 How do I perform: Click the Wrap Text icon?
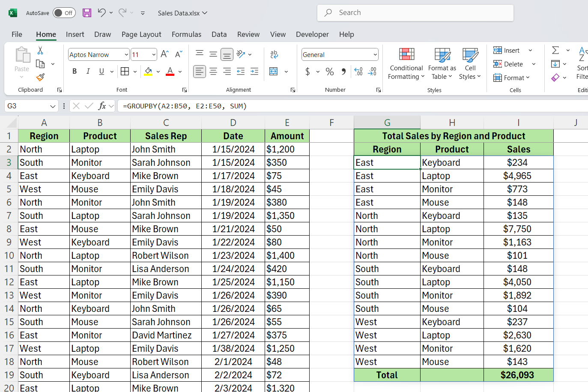click(x=274, y=54)
